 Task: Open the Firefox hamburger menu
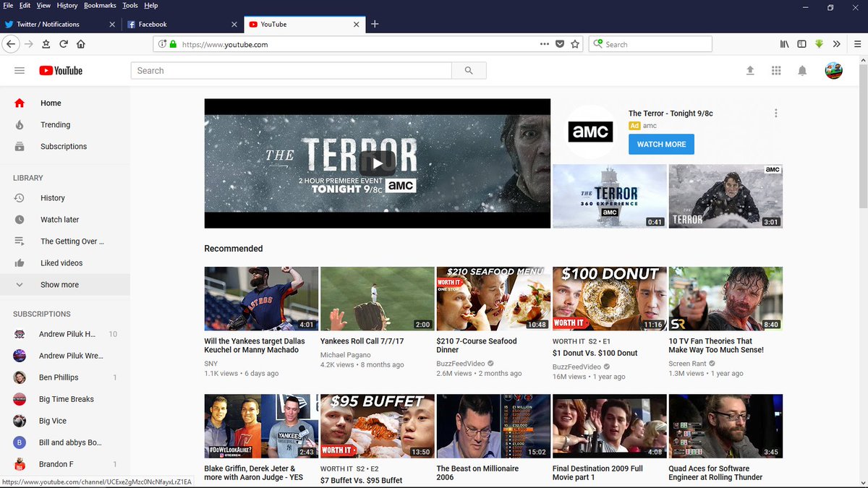(x=857, y=44)
